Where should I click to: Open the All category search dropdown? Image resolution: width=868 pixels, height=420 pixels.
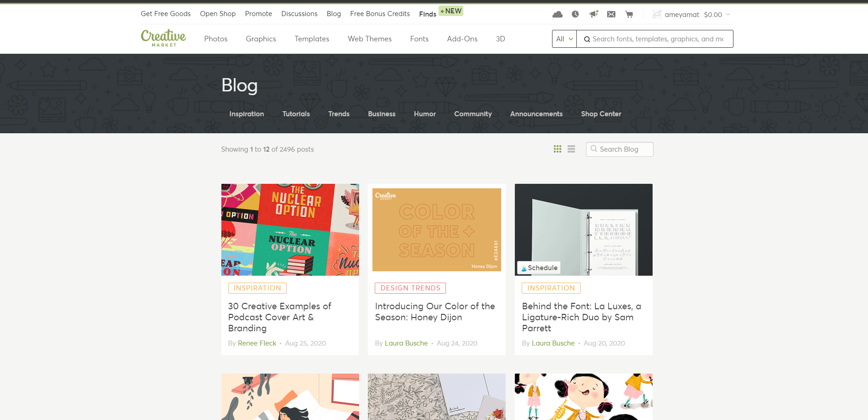(x=564, y=39)
